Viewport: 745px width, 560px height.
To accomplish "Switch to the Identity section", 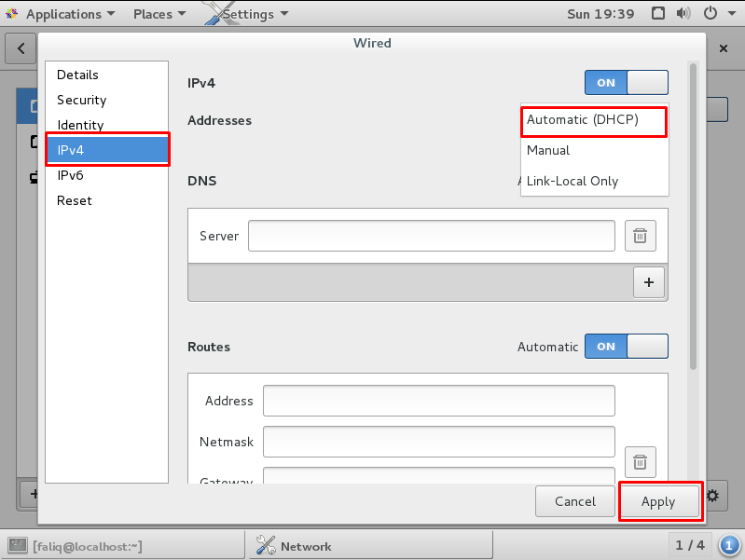I will pyautogui.click(x=107, y=125).
